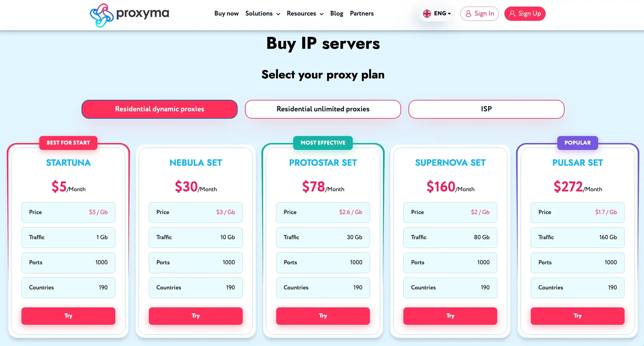Click the user icon in Sign In
Viewport: 644px width, 346px height.
[x=468, y=13]
